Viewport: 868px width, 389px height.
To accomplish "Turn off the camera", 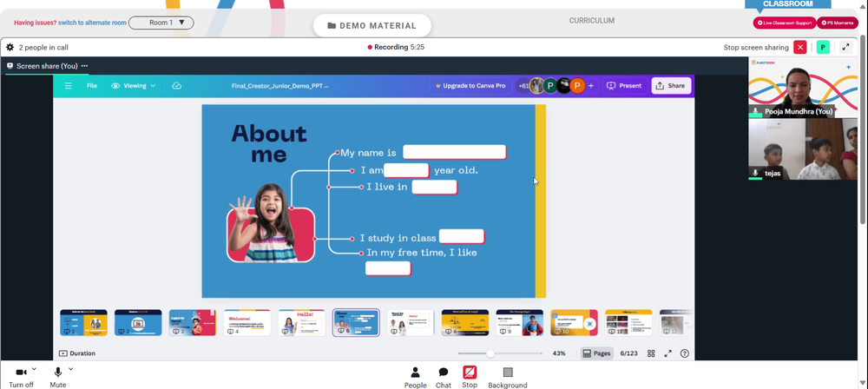I will pos(21,377).
